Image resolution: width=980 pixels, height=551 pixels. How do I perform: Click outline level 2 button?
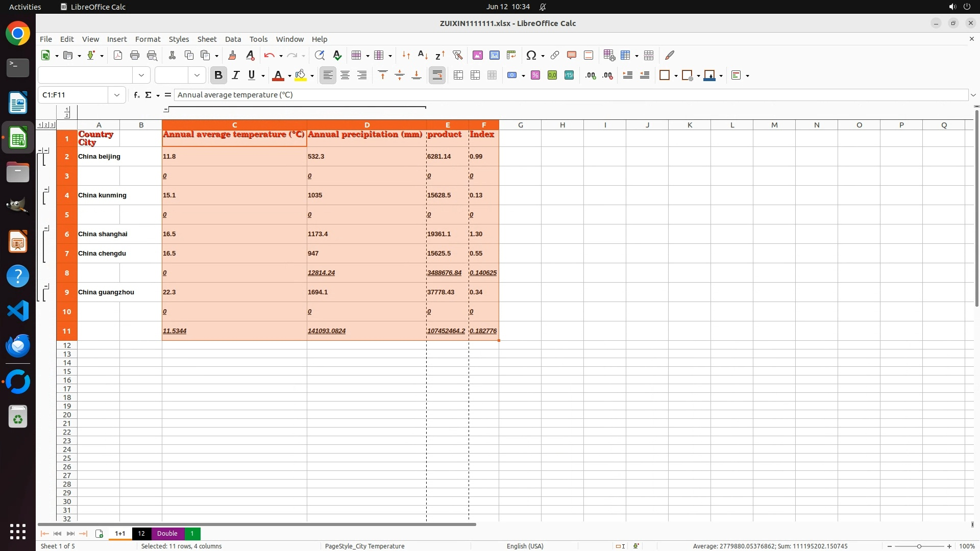(46, 125)
